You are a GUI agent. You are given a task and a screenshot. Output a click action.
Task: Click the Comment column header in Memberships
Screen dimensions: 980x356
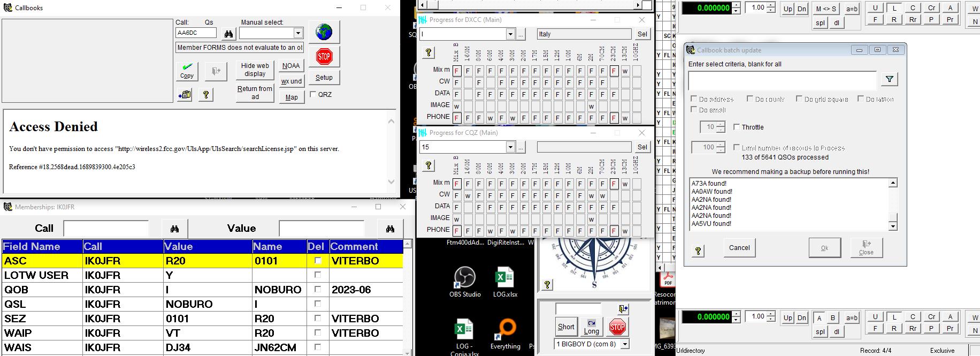[366, 246]
